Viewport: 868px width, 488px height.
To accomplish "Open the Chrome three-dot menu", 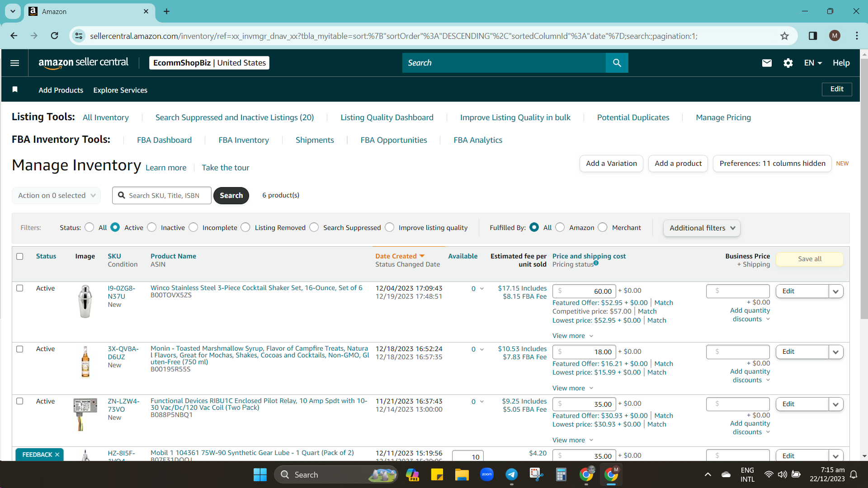I will [x=857, y=36].
